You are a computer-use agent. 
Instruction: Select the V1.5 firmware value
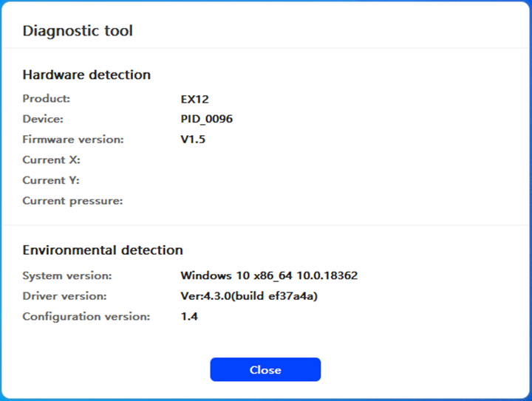pos(193,139)
